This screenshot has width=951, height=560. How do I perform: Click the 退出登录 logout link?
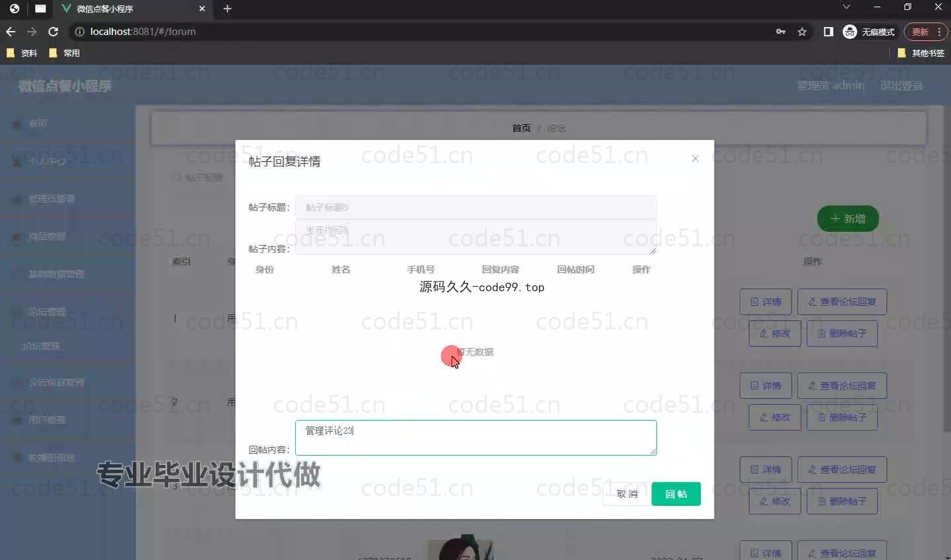pos(901,86)
